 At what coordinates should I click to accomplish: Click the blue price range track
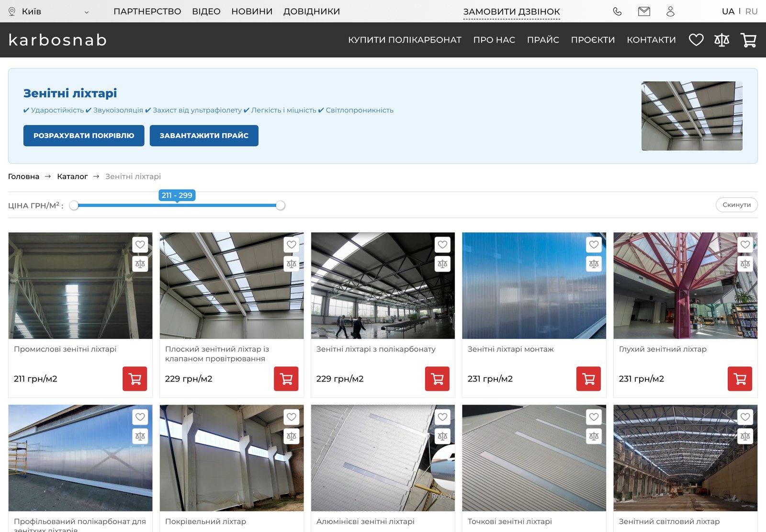177,205
